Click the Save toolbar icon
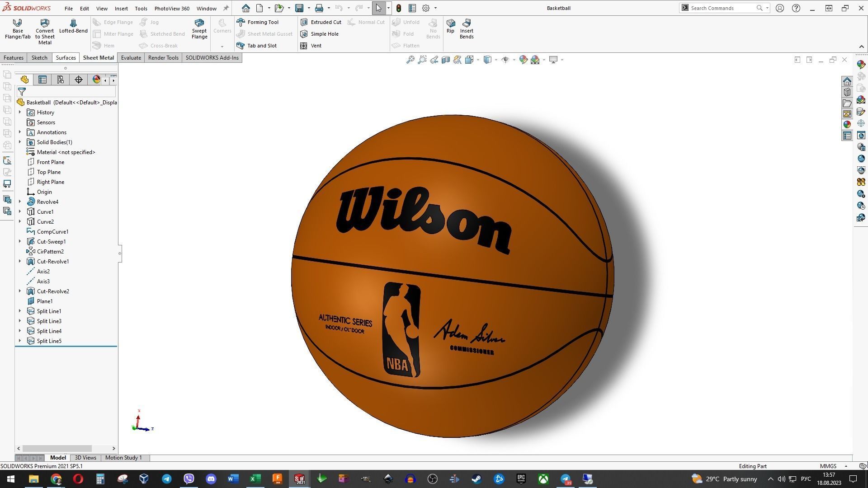 (x=299, y=8)
